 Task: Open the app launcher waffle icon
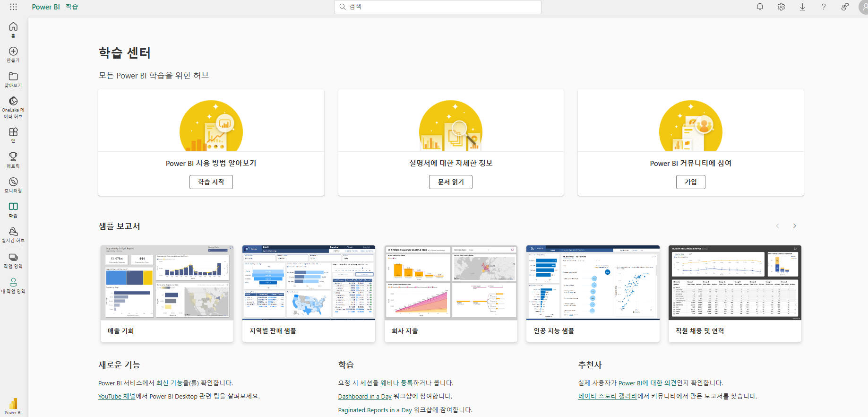tap(13, 7)
